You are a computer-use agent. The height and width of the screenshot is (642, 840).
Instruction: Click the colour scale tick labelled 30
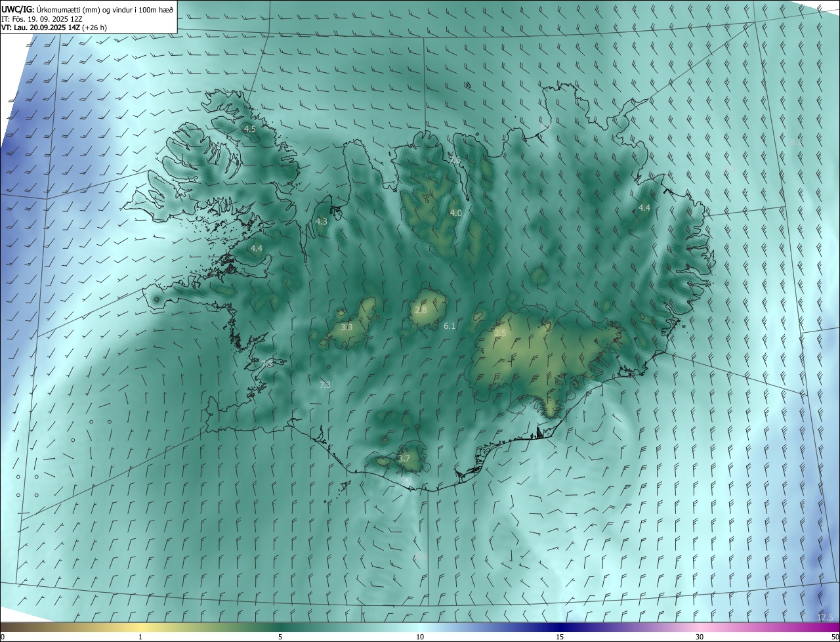(700, 637)
